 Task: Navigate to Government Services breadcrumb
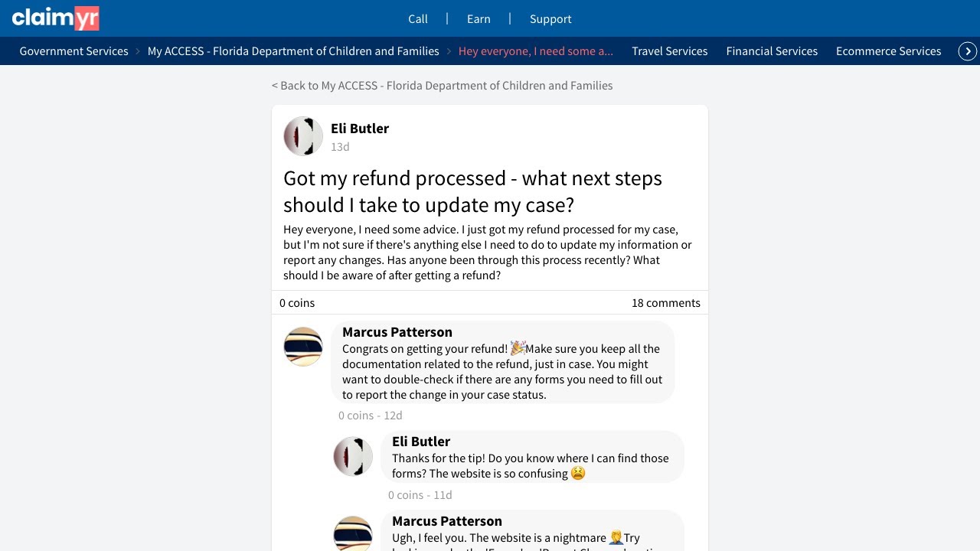pyautogui.click(x=73, y=51)
